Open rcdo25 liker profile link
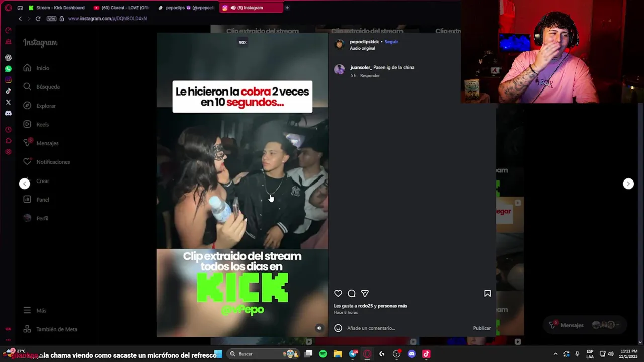The image size is (644, 362). pyautogui.click(x=365, y=306)
